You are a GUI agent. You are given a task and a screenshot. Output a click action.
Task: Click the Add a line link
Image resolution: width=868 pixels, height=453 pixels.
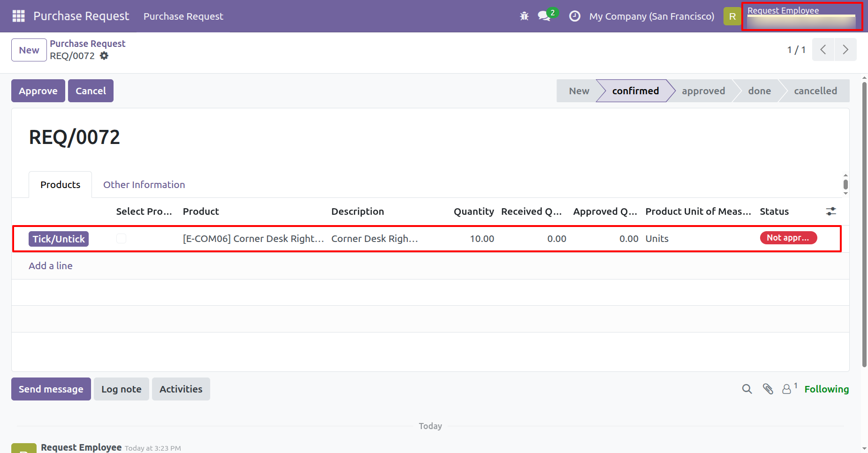pyautogui.click(x=51, y=266)
